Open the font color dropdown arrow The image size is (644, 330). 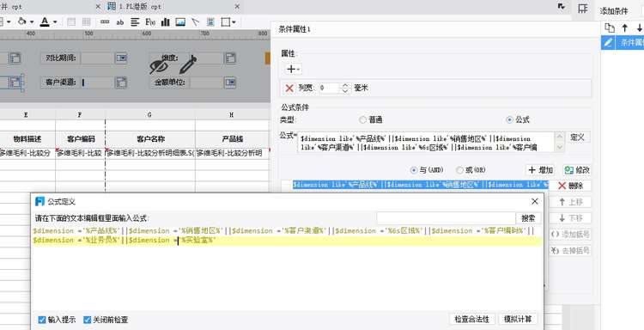coord(55,22)
